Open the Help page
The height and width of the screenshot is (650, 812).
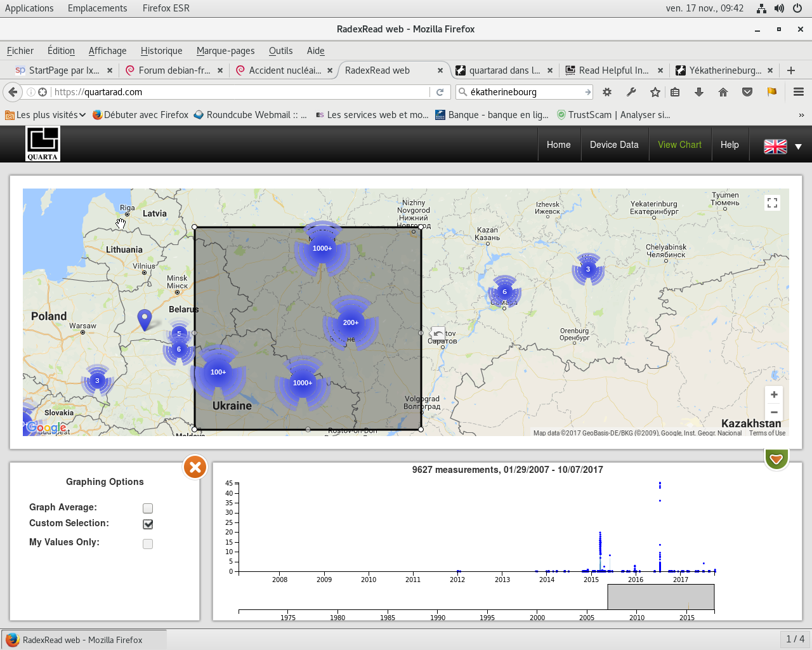pos(730,145)
